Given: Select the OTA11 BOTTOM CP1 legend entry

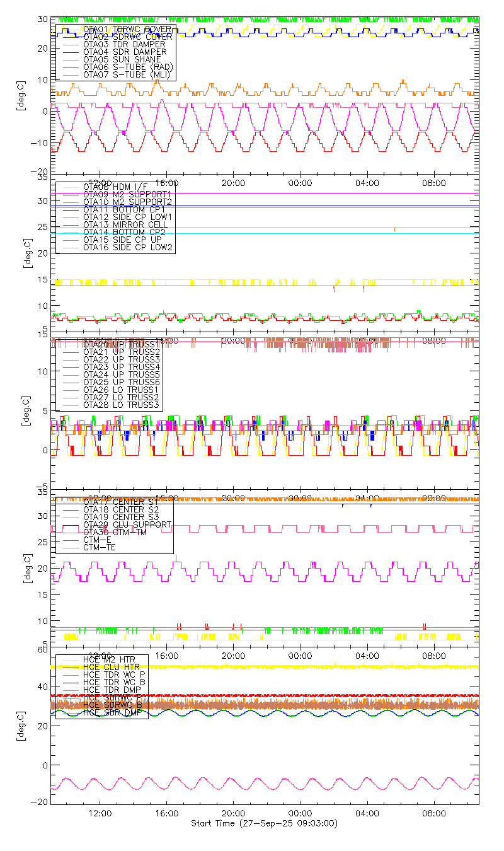Looking at the screenshot, I should tap(123, 209).
